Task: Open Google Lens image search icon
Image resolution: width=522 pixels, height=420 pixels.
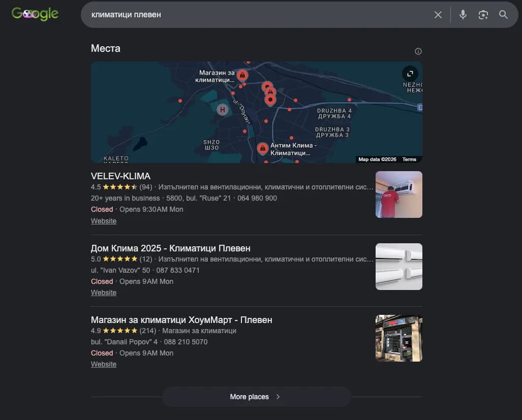Action: (x=483, y=15)
